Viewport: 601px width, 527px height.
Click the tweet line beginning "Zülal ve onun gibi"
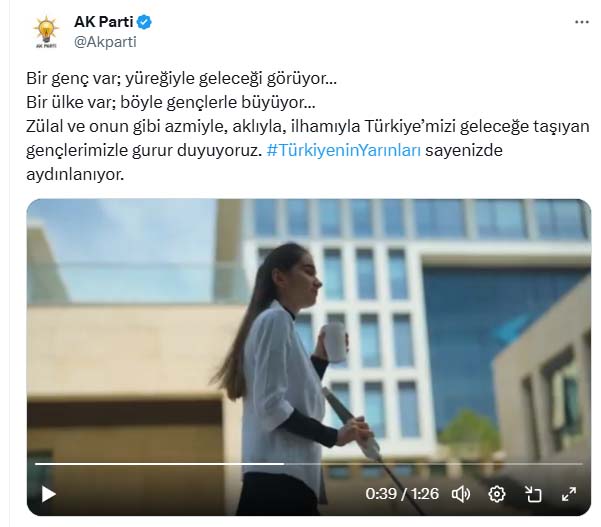(308, 126)
